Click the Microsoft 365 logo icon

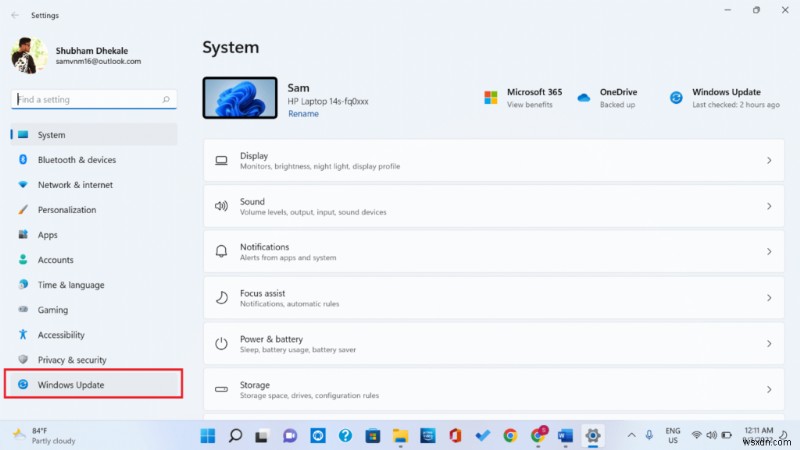(x=491, y=97)
